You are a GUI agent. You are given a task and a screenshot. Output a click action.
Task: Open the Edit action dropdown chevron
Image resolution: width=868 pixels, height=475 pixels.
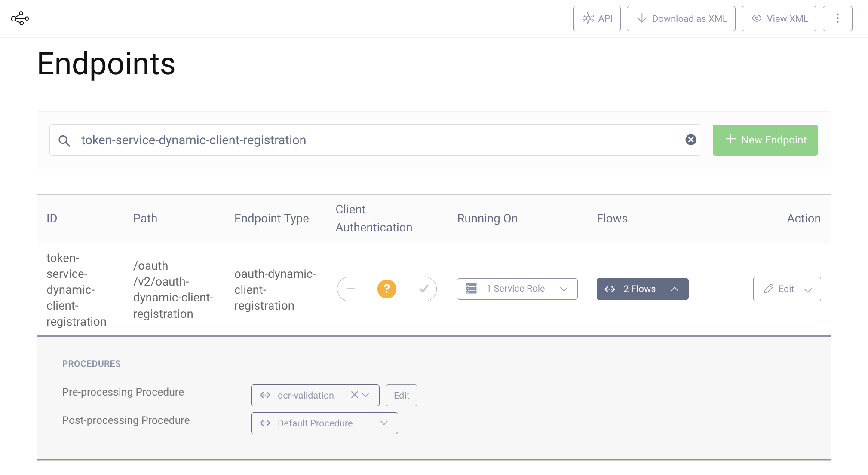(x=808, y=290)
